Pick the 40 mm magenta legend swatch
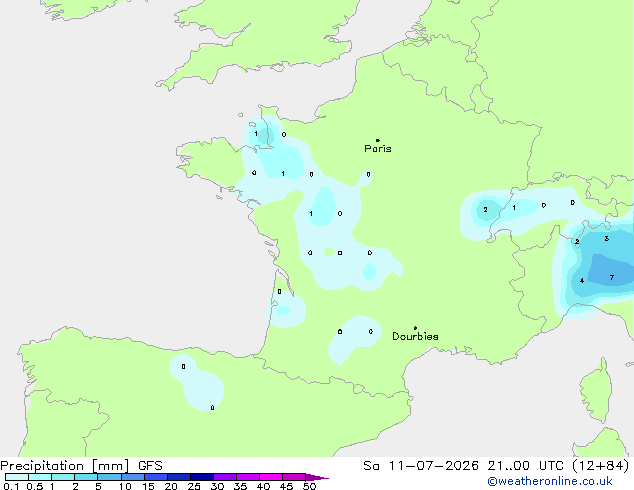Screen dimensions: 634x490 271,477
